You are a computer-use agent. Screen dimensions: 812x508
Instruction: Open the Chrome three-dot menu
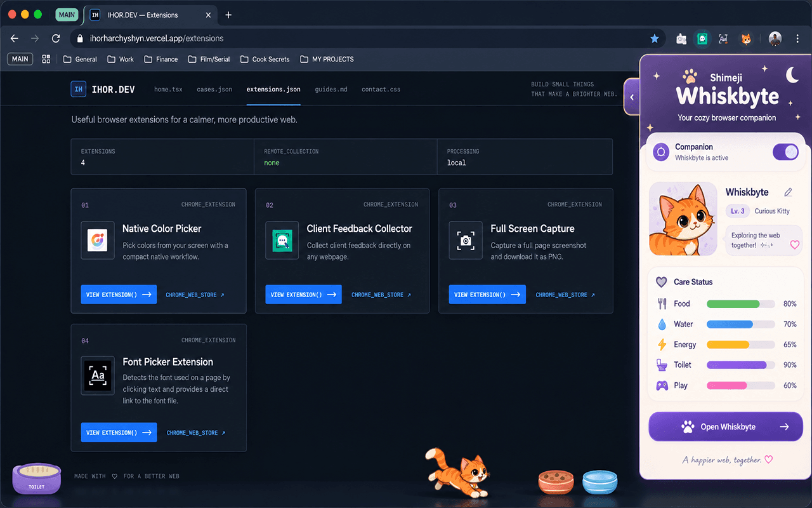[x=797, y=39]
